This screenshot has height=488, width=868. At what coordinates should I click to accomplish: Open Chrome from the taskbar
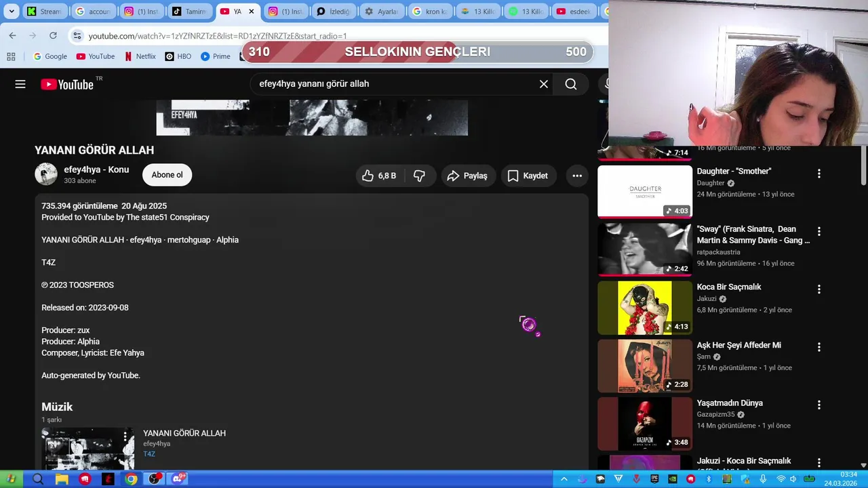131,479
